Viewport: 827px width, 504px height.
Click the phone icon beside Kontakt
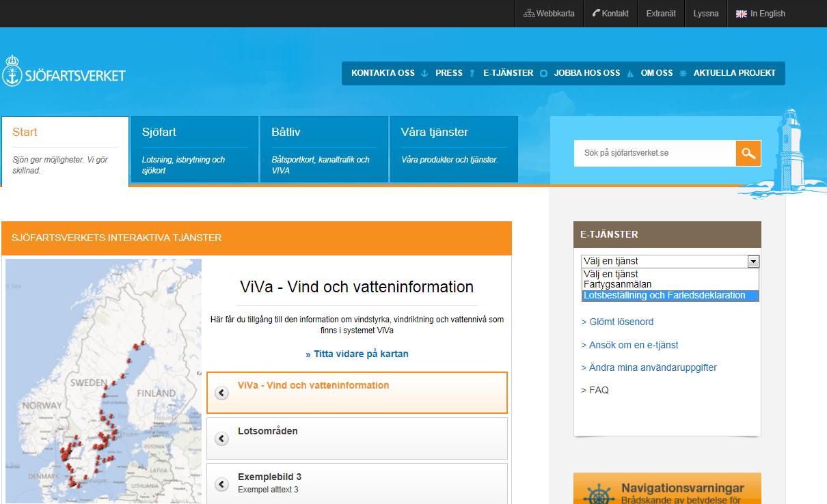596,13
